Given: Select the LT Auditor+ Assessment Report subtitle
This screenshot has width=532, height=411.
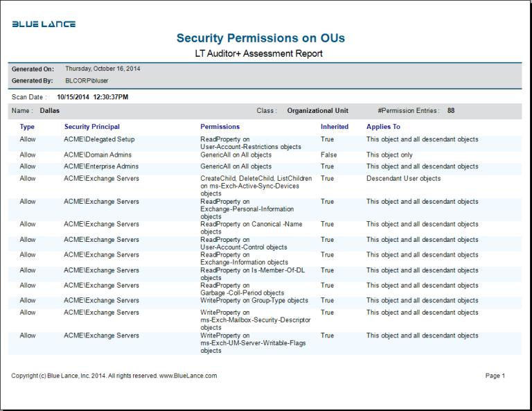Looking at the screenshot, I should (x=259, y=53).
